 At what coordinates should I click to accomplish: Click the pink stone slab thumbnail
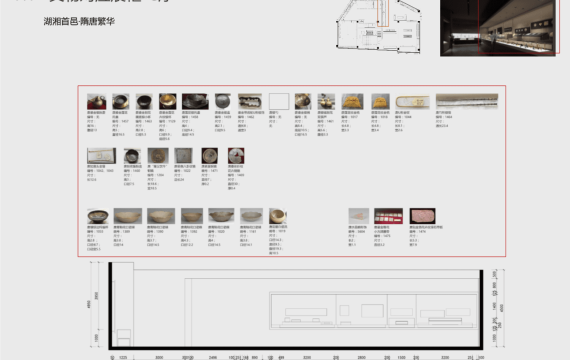(x=422, y=216)
